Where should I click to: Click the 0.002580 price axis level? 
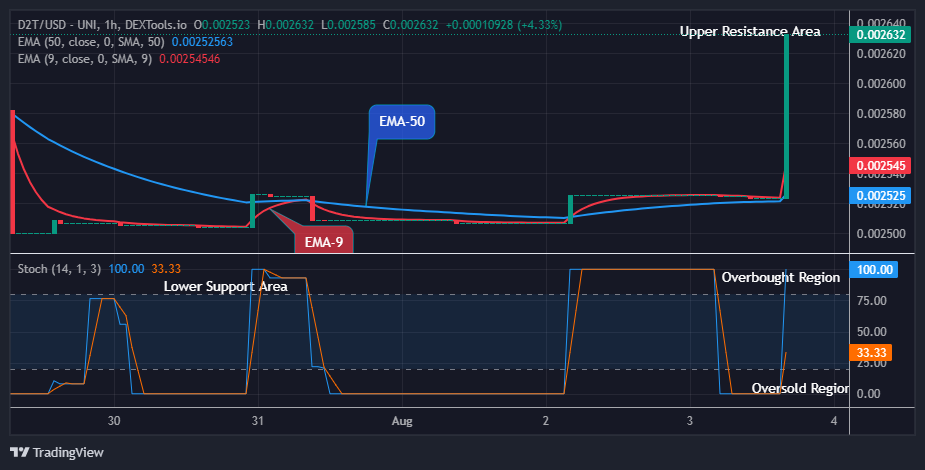(x=881, y=114)
